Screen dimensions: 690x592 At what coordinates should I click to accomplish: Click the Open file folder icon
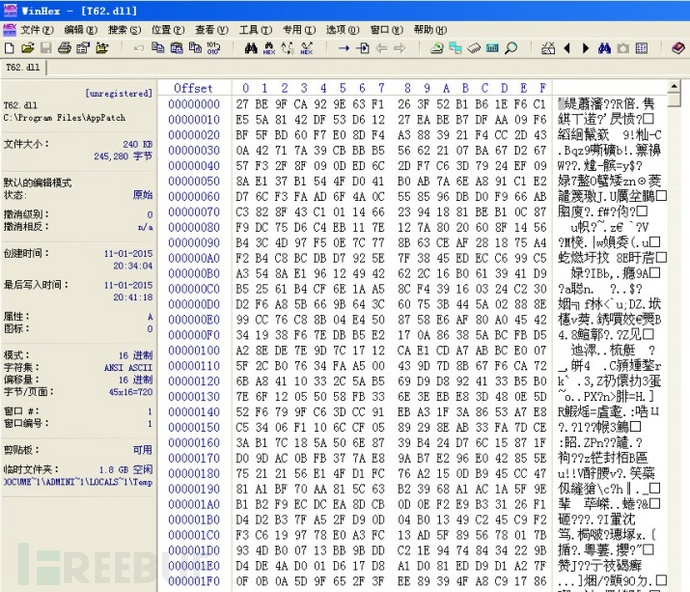point(27,48)
